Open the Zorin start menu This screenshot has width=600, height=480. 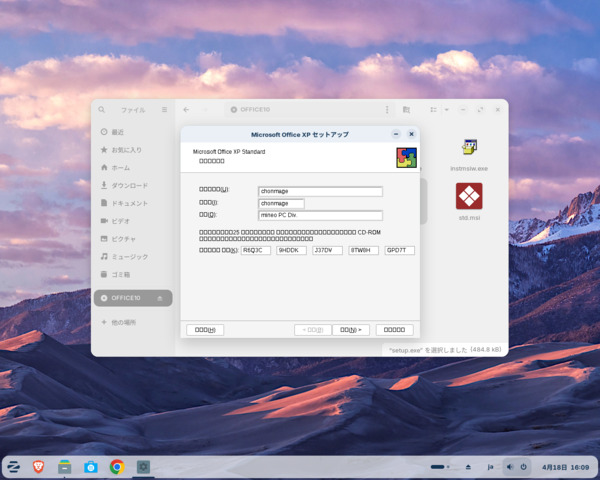click(x=14, y=467)
